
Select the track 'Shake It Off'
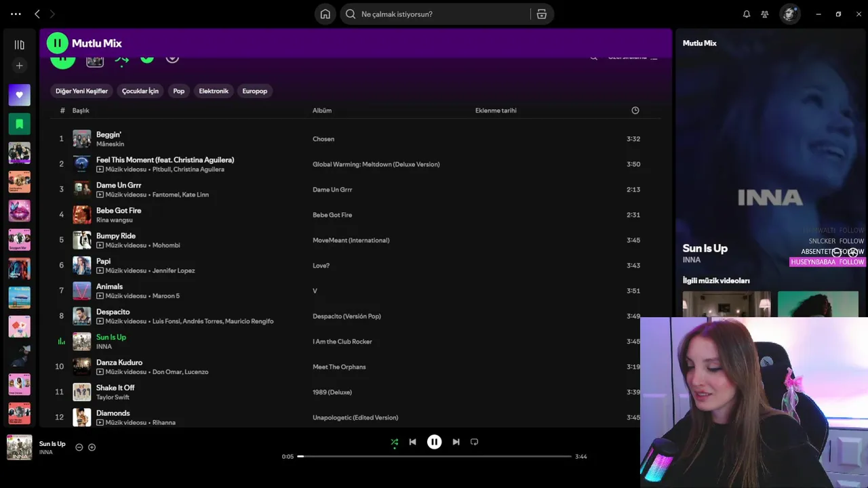[x=115, y=388]
